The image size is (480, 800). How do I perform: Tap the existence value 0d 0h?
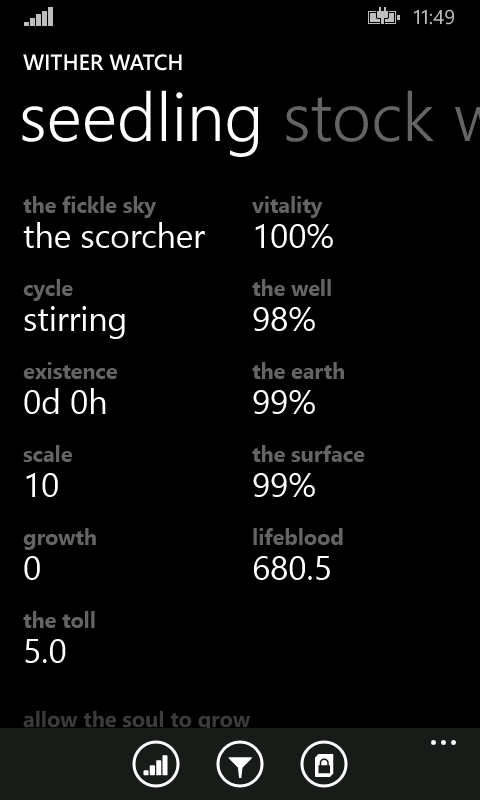[x=65, y=403]
